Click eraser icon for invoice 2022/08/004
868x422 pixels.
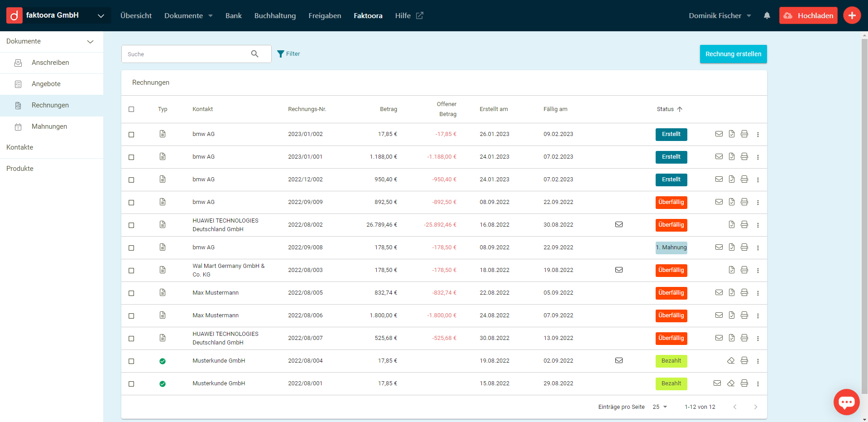[731, 361]
